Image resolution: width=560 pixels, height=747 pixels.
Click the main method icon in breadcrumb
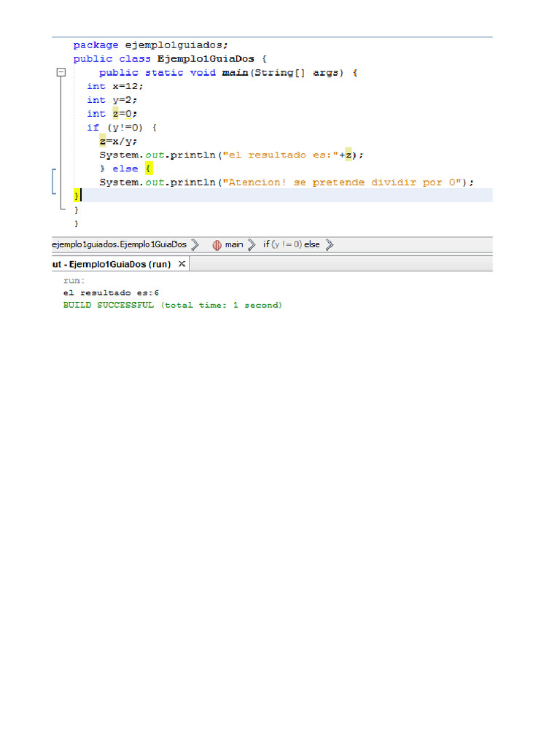click(x=217, y=245)
